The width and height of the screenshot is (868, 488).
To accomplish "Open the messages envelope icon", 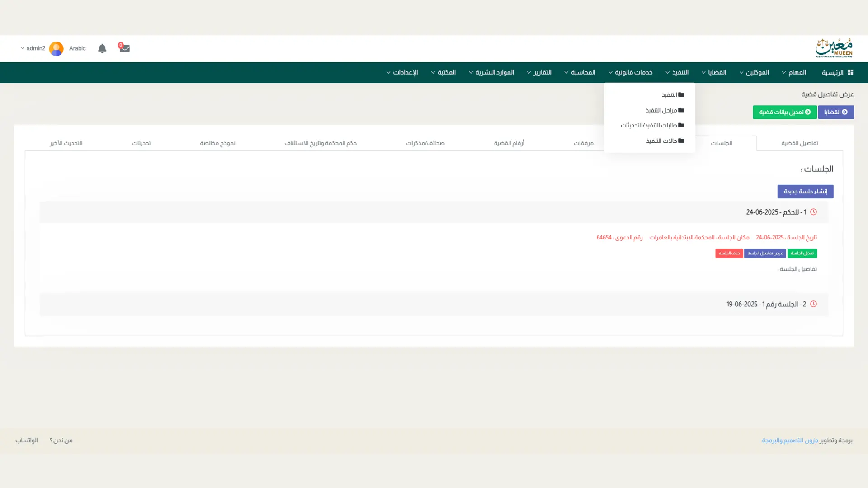I will 124,48.
